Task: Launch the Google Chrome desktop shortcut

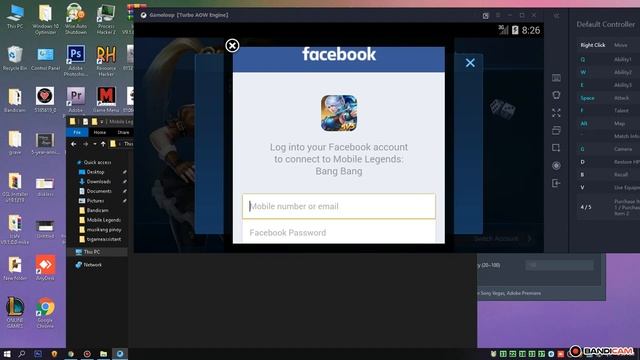Action: tap(45, 312)
